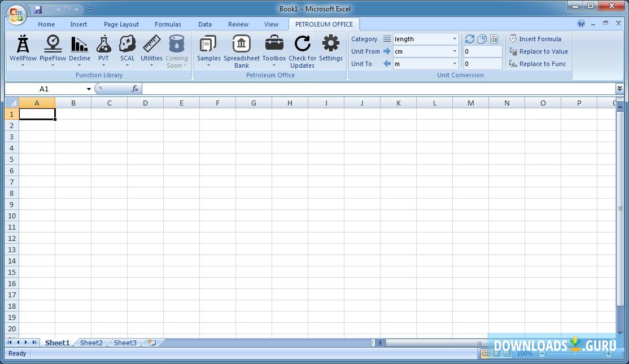
Task: Insert a new worksheet tab
Action: click(x=152, y=343)
